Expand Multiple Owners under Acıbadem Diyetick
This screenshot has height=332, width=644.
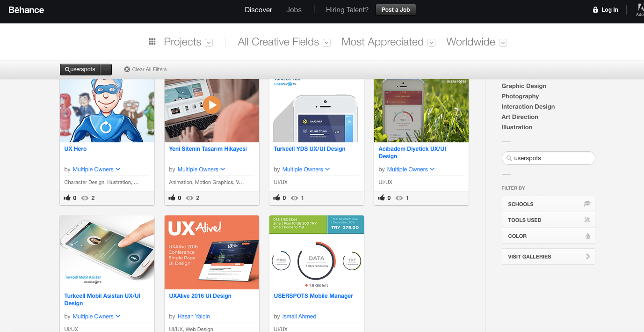click(x=411, y=170)
